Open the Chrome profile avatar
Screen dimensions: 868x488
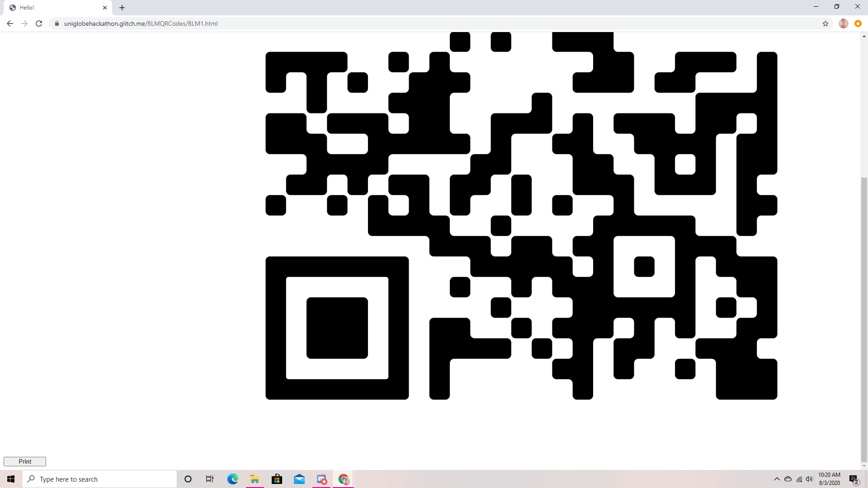843,23
